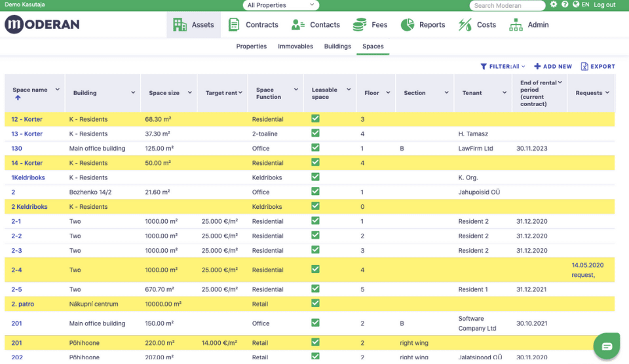Image resolution: width=629 pixels, height=364 pixels.
Task: Open the settings gear icon
Action: pos(554,5)
